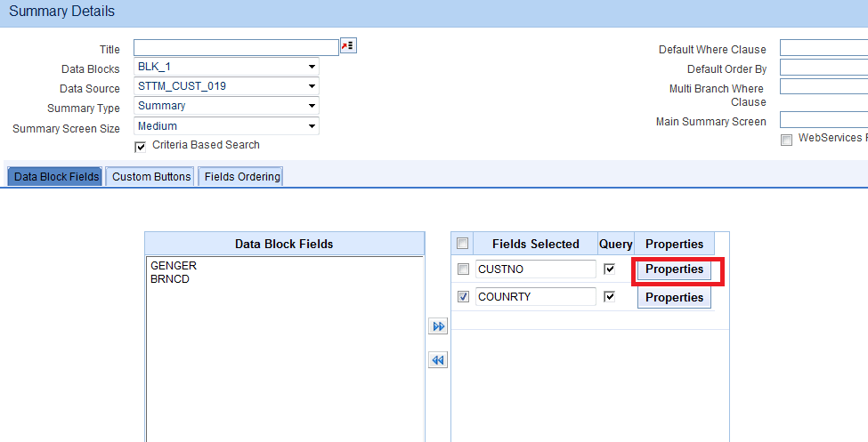
Task: Expand the Data Source dropdown
Action: [x=226, y=86]
